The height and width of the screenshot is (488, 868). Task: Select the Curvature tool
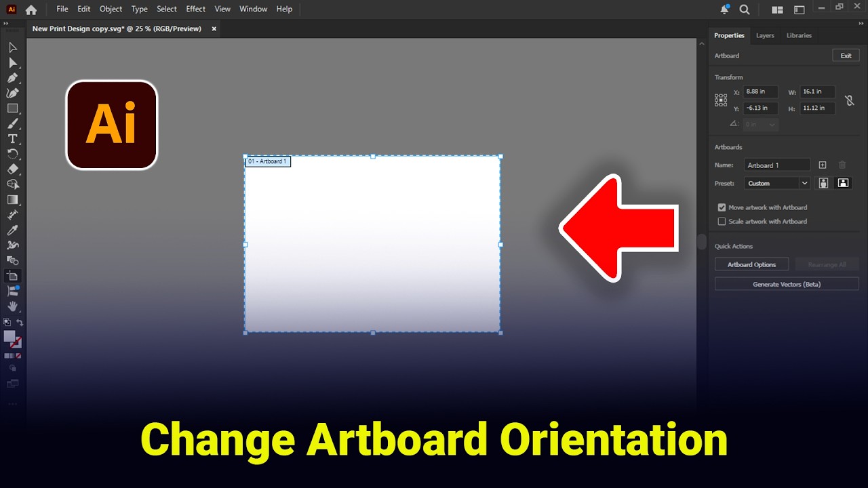[13, 93]
